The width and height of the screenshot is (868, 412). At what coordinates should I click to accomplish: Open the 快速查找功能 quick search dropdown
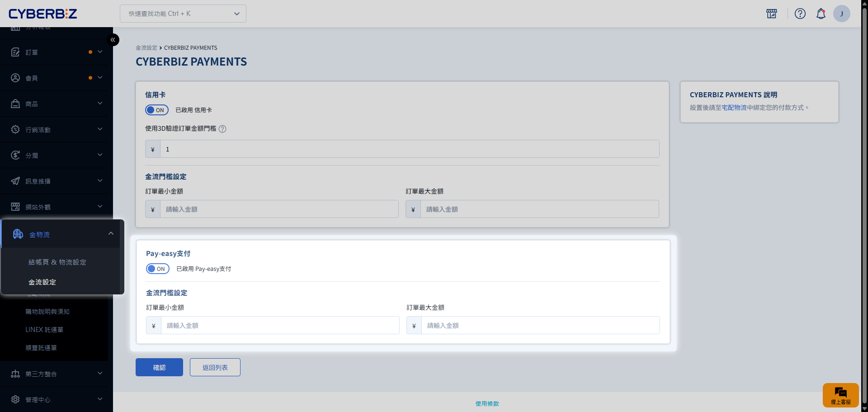click(183, 14)
